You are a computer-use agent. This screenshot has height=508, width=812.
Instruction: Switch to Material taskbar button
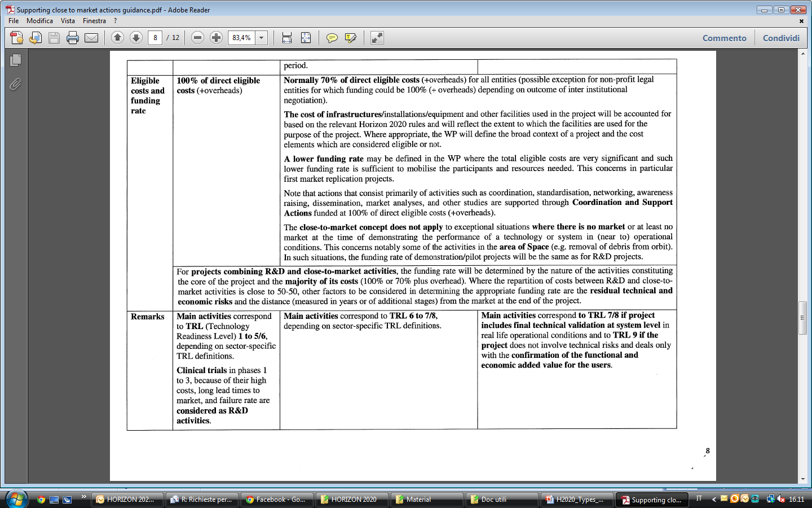click(427, 500)
